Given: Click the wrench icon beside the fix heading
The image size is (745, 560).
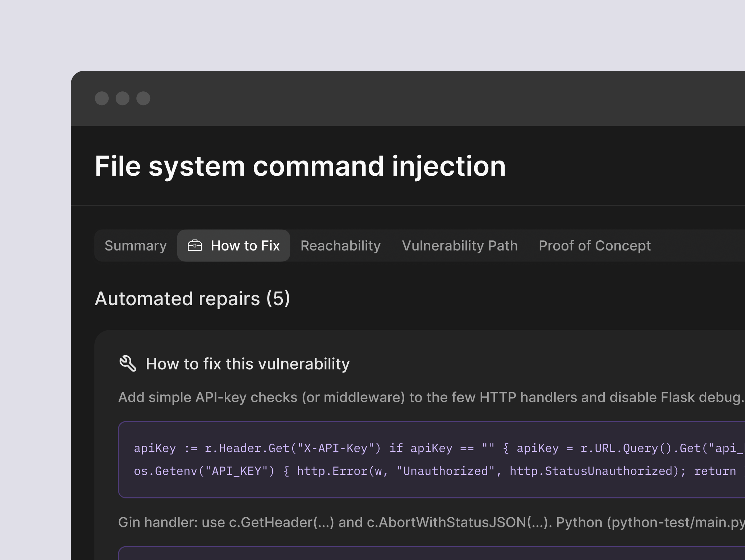Looking at the screenshot, I should point(128,364).
